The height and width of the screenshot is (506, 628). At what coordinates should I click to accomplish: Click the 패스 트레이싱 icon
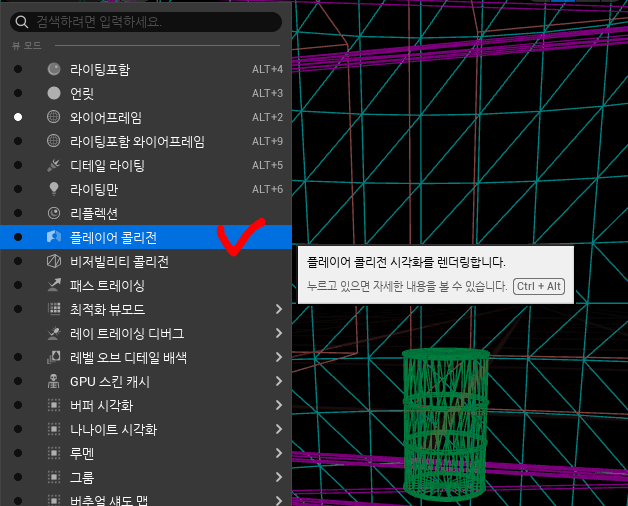54,285
